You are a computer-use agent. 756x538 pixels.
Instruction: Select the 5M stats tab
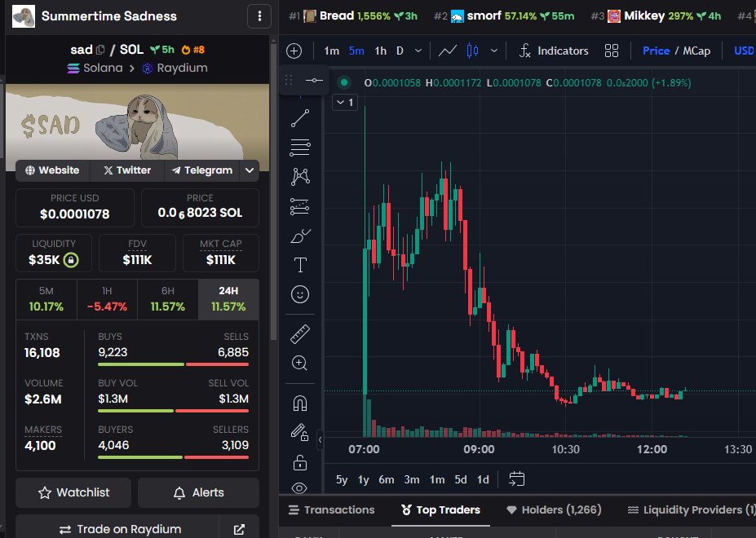pyautogui.click(x=46, y=299)
